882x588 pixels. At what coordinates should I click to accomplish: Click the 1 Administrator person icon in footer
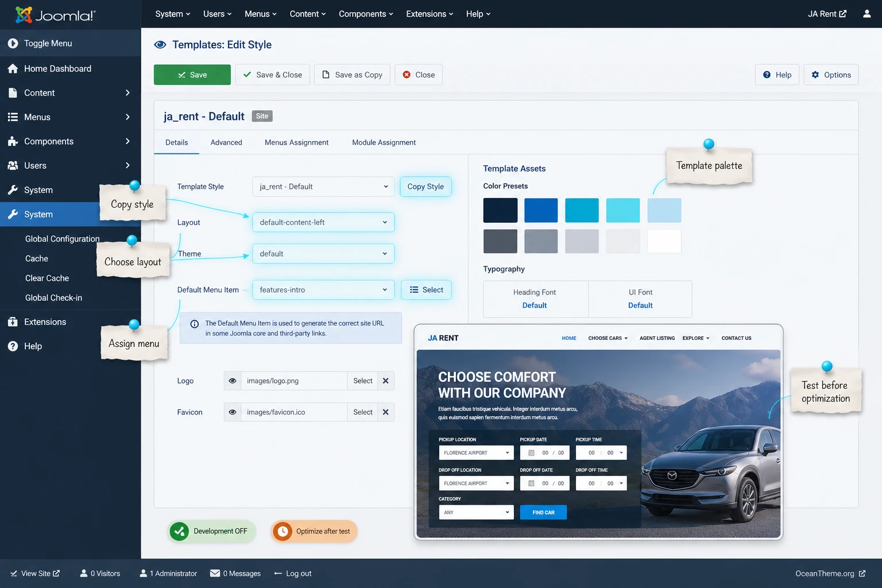pos(144,573)
